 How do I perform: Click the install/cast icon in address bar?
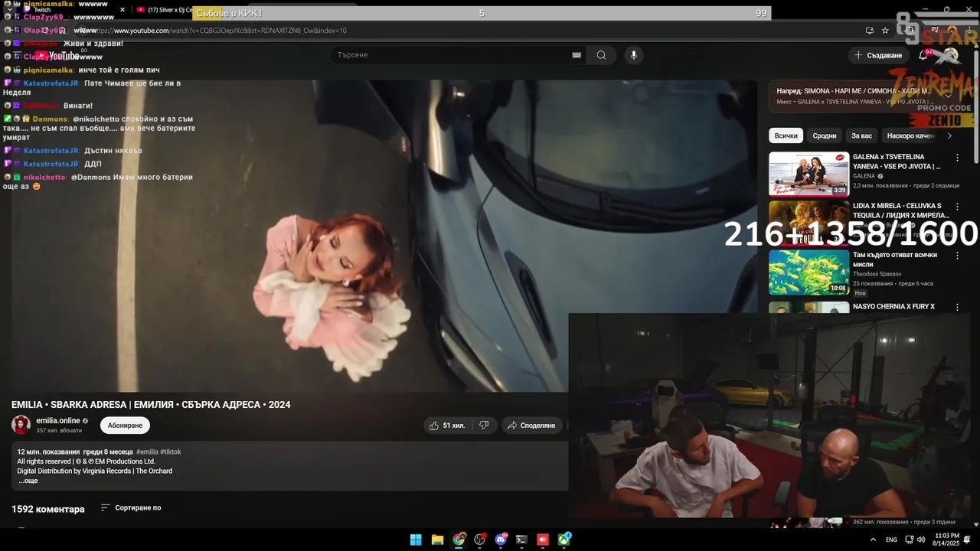coord(870,31)
